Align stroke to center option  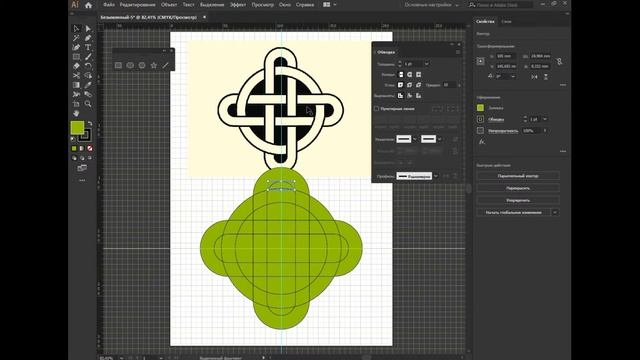(401, 96)
